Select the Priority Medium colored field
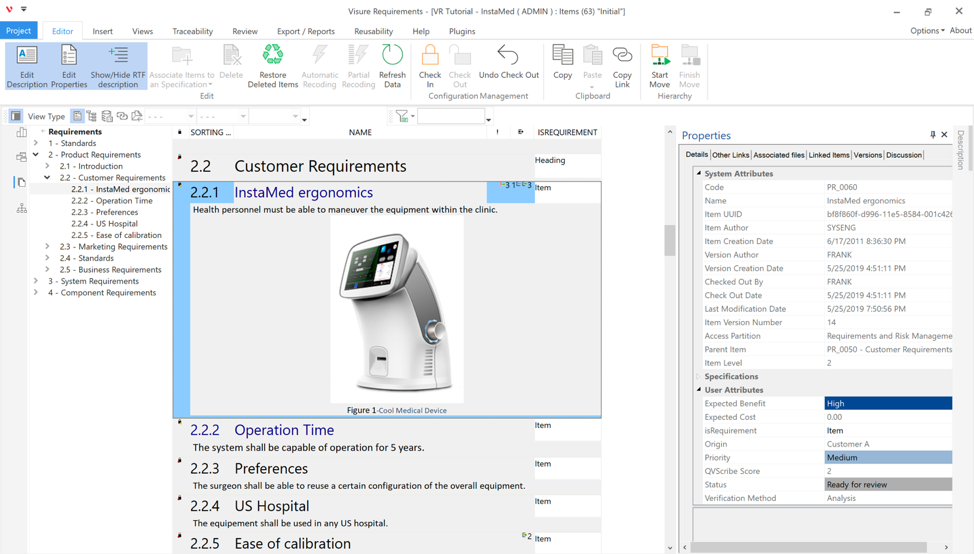This screenshot has height=554, width=974. point(887,458)
